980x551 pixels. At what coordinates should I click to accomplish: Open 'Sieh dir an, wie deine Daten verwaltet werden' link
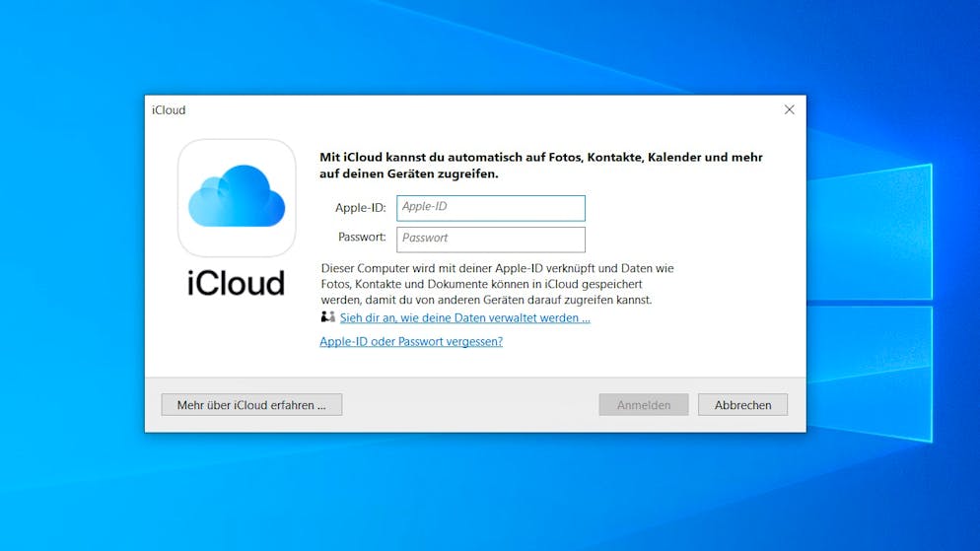464,318
